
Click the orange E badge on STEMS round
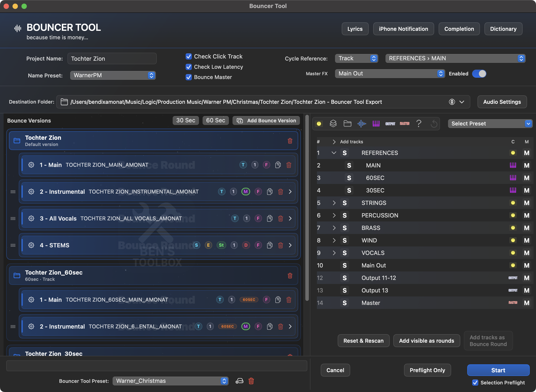(x=208, y=245)
